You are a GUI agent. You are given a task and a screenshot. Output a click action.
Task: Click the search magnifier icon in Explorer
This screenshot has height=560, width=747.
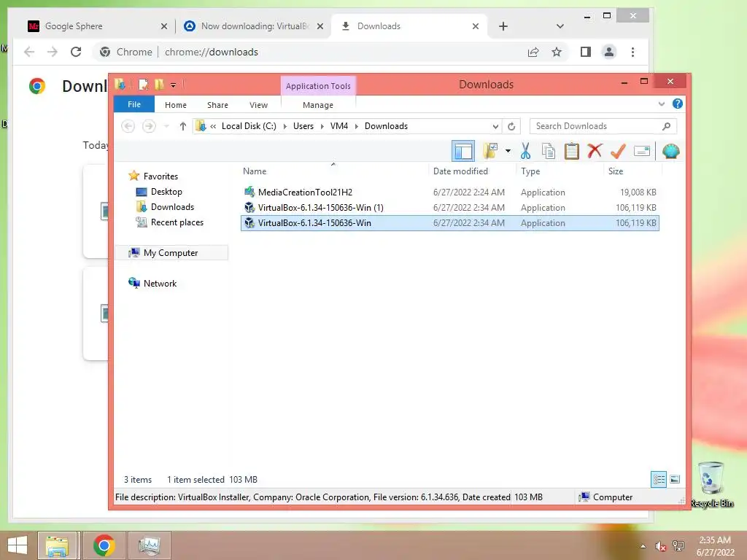coord(667,126)
